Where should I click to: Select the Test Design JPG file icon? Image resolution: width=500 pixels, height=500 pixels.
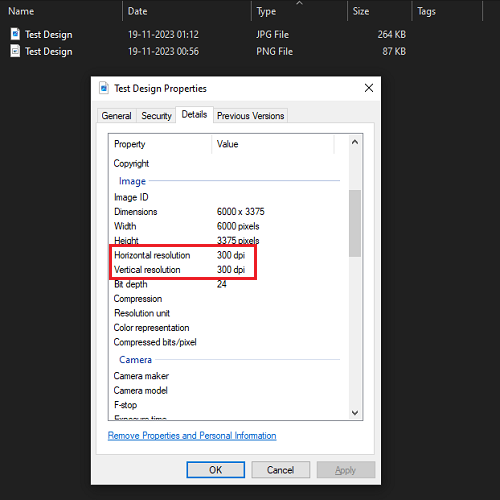click(x=15, y=34)
